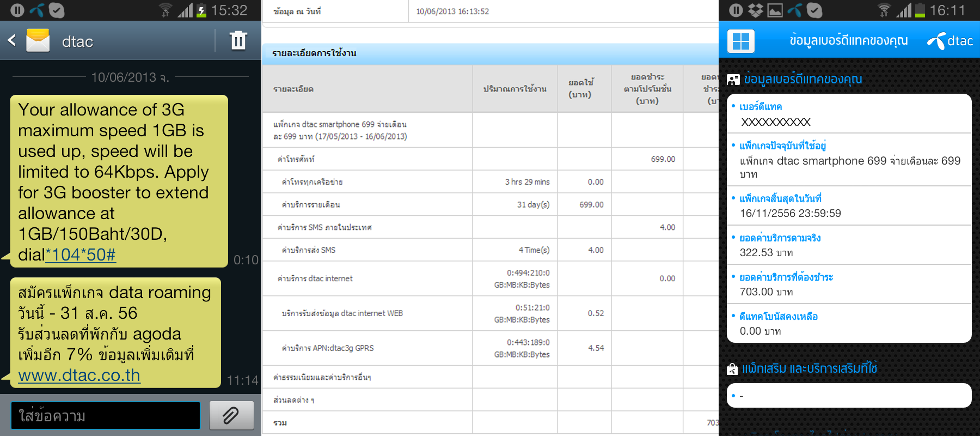This screenshot has width=980, height=436.
Task: Attach a file with paperclip button
Action: click(231, 416)
